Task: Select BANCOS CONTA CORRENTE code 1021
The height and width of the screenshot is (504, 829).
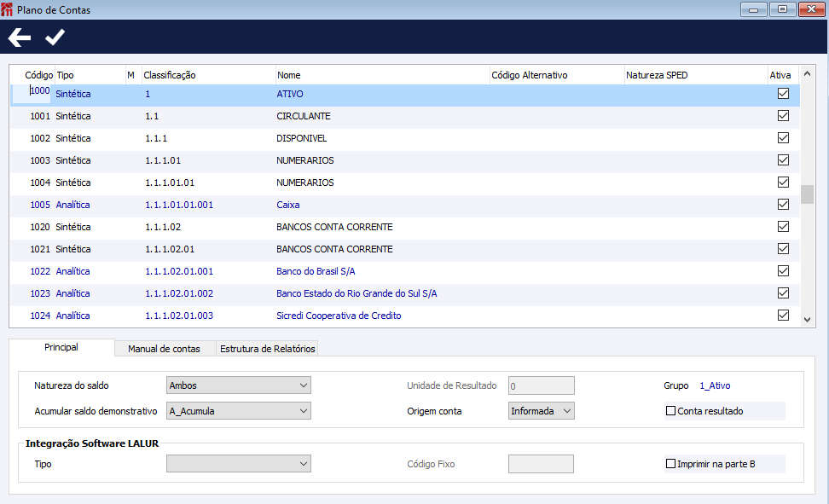Action: (x=334, y=249)
